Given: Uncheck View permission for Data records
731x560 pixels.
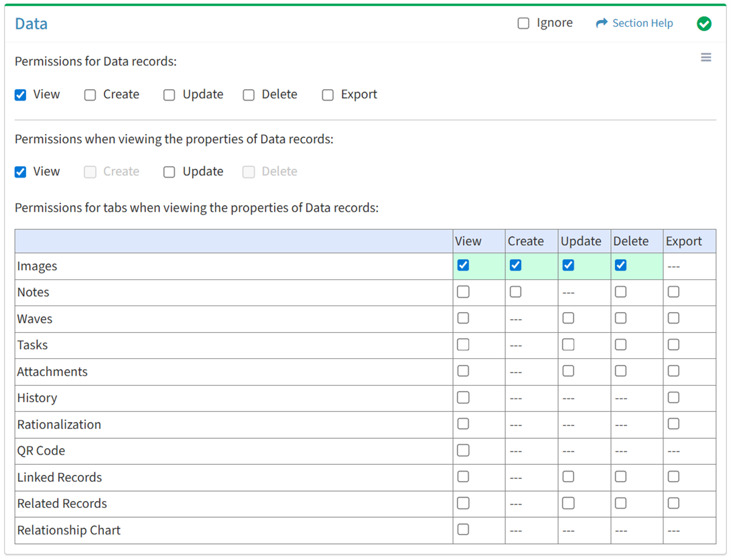Looking at the screenshot, I should coord(21,95).
